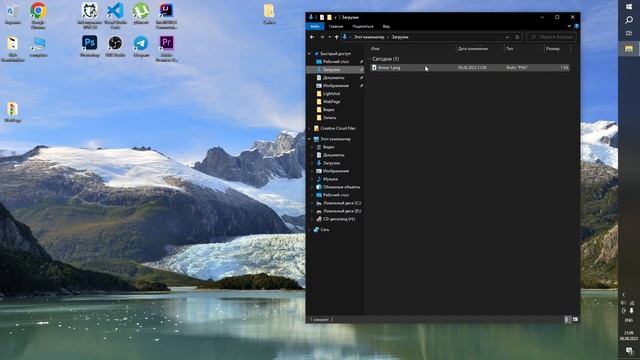
Task: Open Windows search from the taskbar
Action: [629, 20]
